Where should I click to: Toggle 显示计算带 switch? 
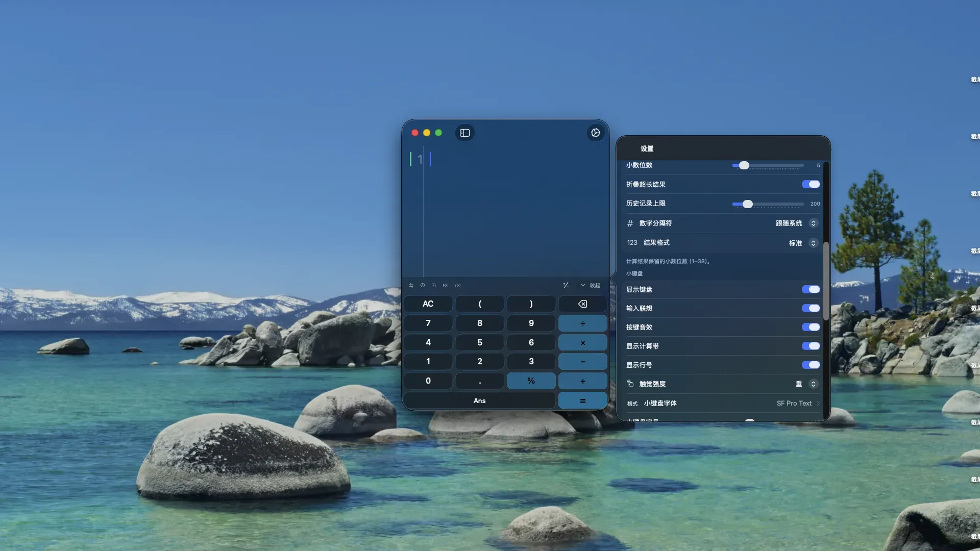point(811,346)
